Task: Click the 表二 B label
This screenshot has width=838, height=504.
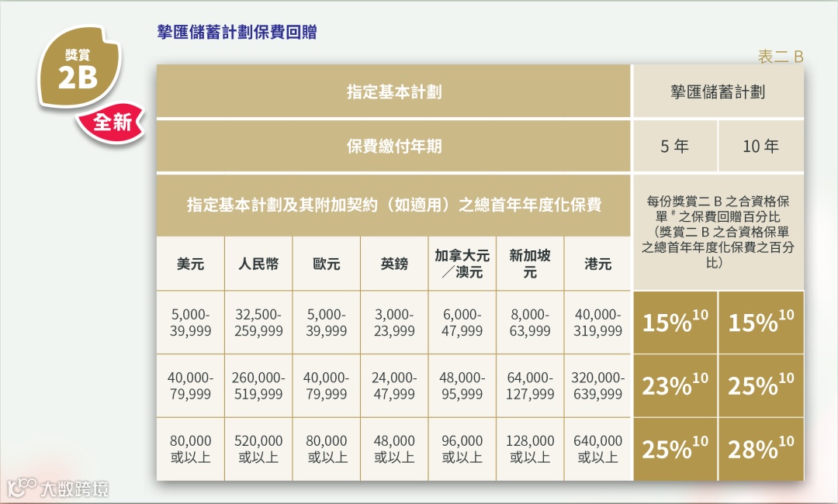Action: click(781, 57)
